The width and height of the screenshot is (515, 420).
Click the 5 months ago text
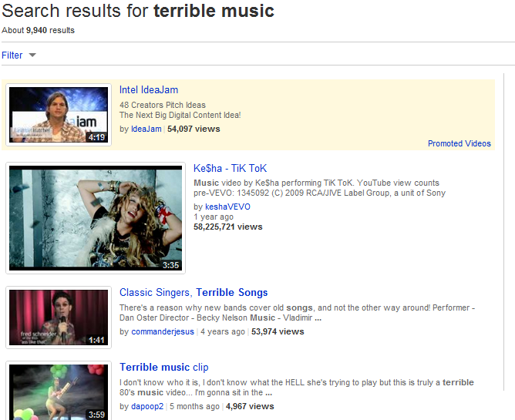coord(194,406)
